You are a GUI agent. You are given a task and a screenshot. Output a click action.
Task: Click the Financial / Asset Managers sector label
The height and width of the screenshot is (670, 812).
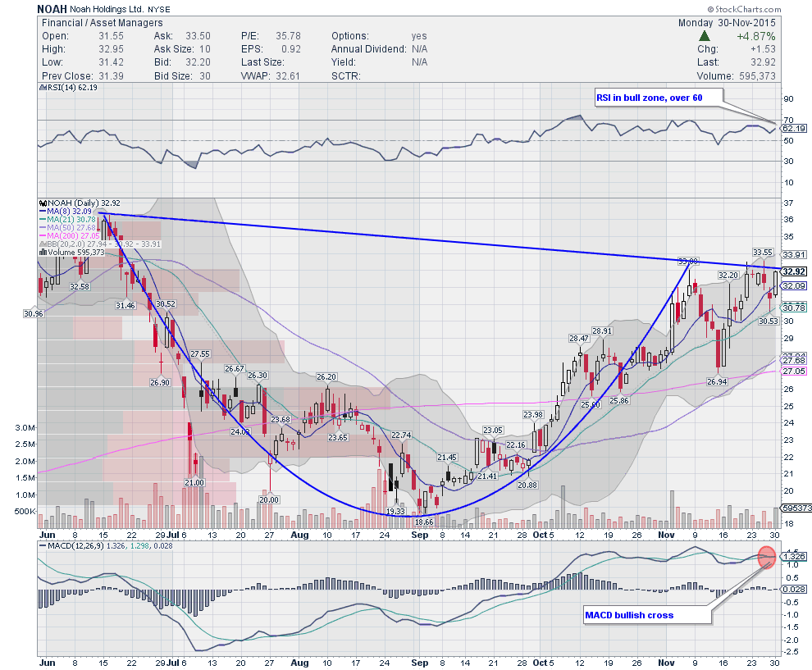pos(102,23)
